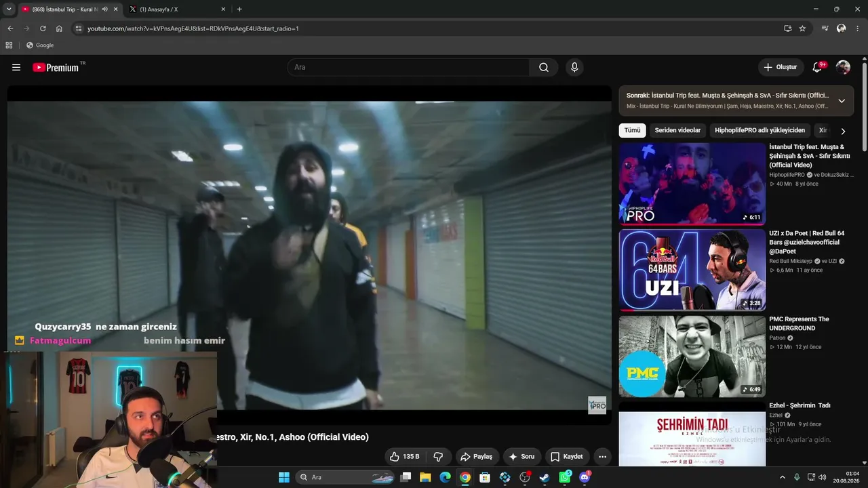Screen dimensions: 868x488
Task: Click the Oluştur create button
Action: (781, 67)
